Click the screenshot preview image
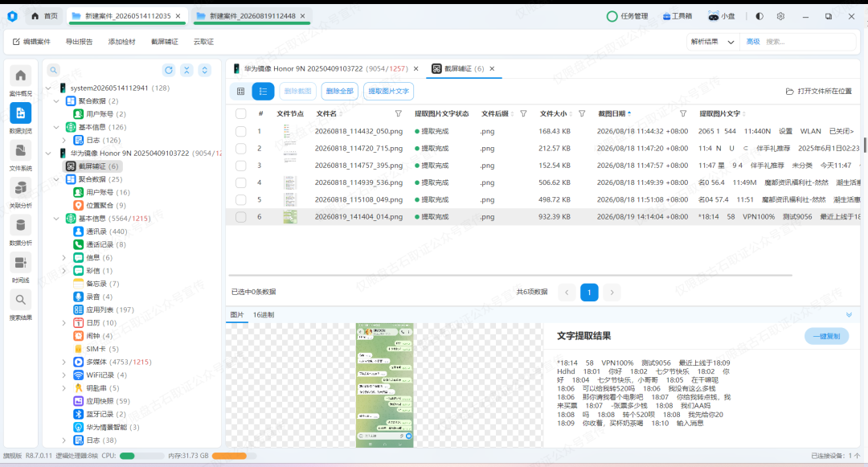The image size is (868, 467). click(x=385, y=385)
